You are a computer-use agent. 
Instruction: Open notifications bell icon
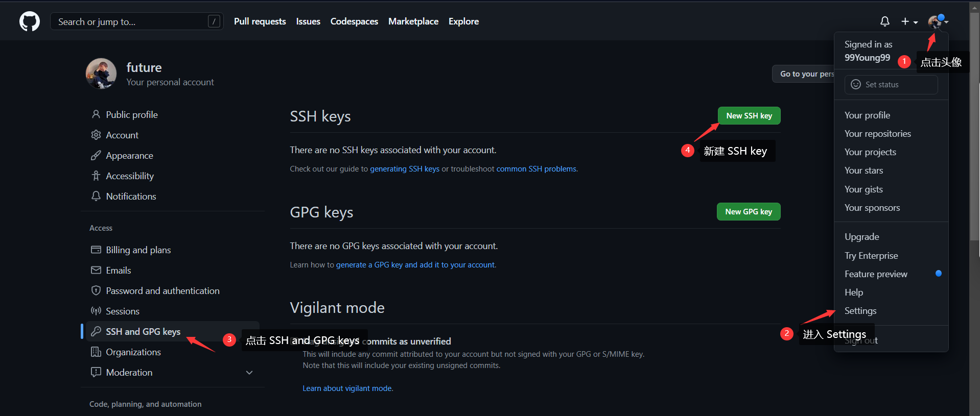pos(884,21)
